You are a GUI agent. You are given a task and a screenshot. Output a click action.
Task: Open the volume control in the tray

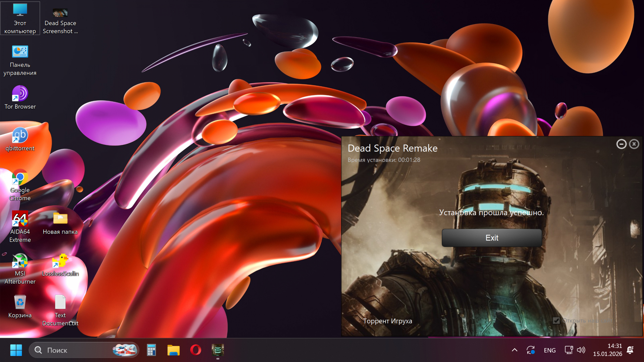coord(581,350)
